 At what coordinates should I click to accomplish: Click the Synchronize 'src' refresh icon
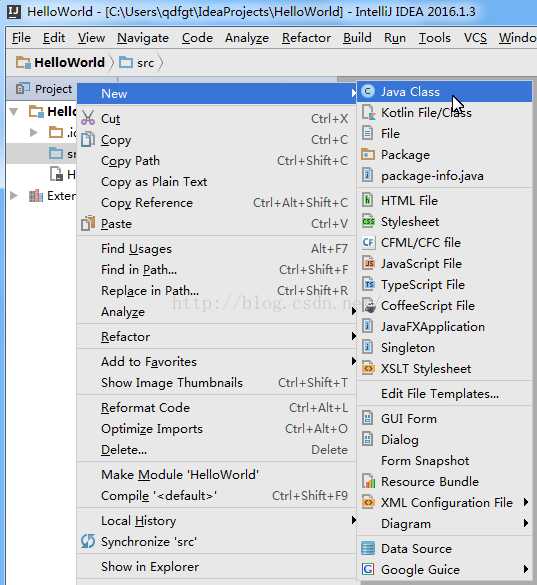click(88, 541)
